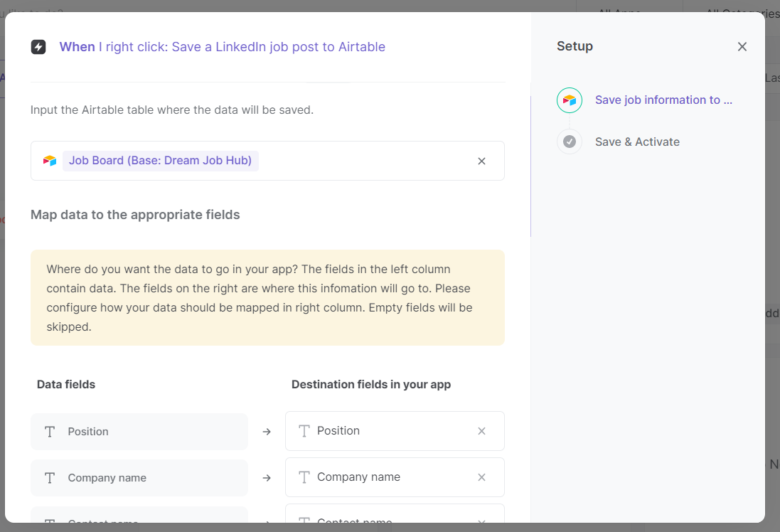
Task: Click the 'Destination fields in your app' header
Action: coord(371,384)
